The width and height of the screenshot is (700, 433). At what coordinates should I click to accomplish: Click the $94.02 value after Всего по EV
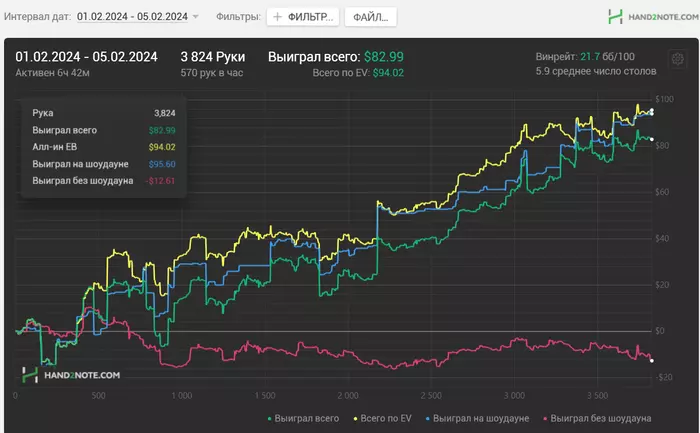(388, 73)
